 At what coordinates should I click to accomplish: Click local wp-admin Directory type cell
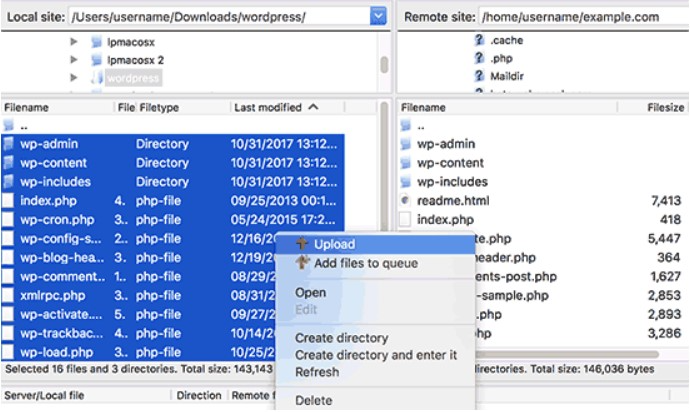coord(162,143)
